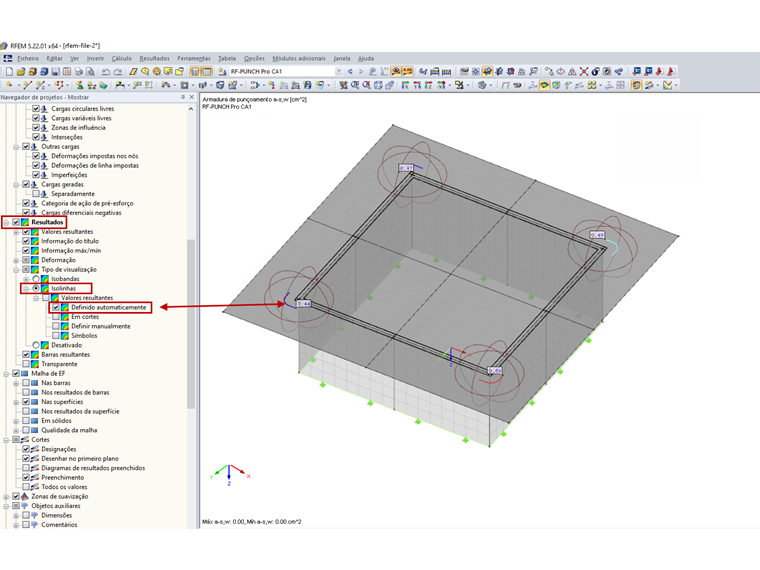This screenshot has width=760, height=570.
Task: Enable the Separadamente checkbox
Action: coord(36,194)
